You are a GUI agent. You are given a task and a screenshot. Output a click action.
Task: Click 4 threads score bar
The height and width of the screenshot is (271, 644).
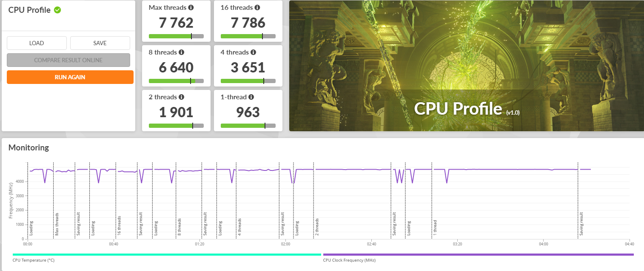(248, 81)
